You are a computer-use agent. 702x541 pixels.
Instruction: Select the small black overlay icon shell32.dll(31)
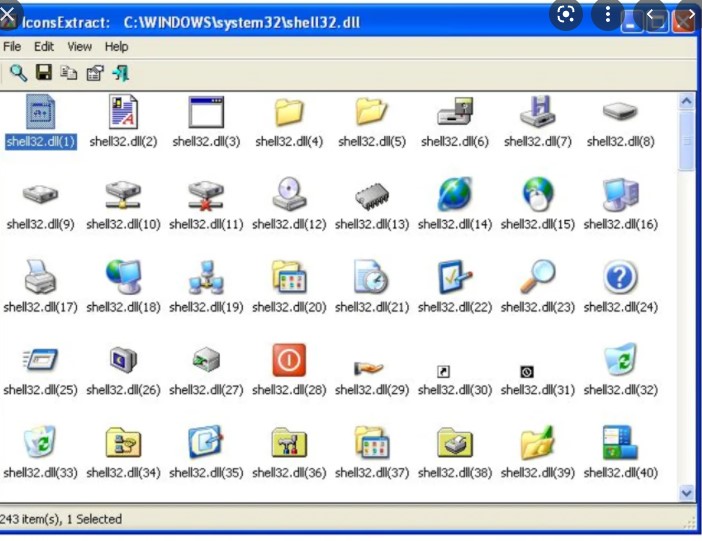pyautogui.click(x=526, y=371)
